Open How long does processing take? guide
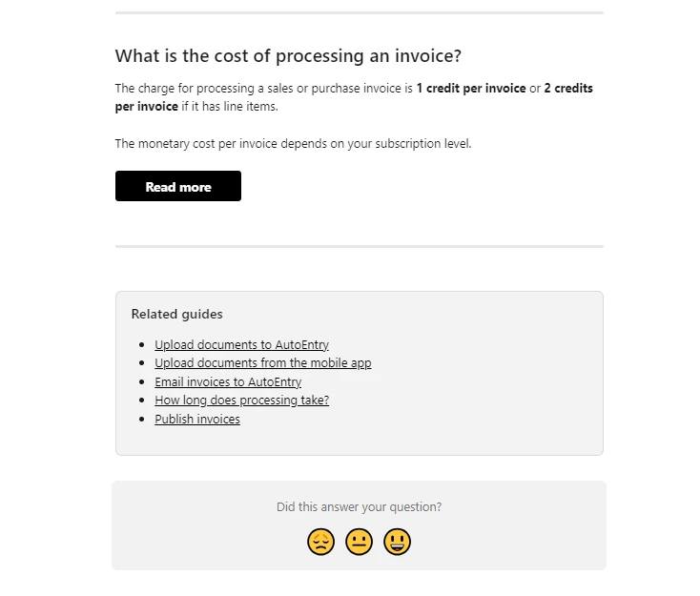Viewport: 700px width, 596px height. pos(242,400)
